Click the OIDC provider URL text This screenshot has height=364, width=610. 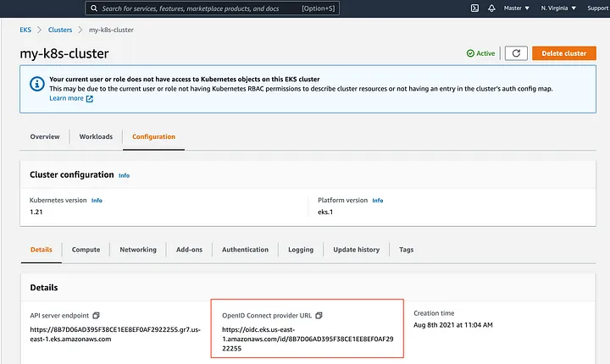click(308, 339)
